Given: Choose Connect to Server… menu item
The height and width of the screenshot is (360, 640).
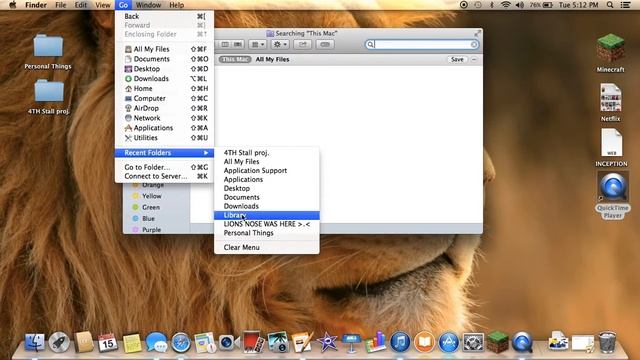Looking at the screenshot, I should pos(164,176).
